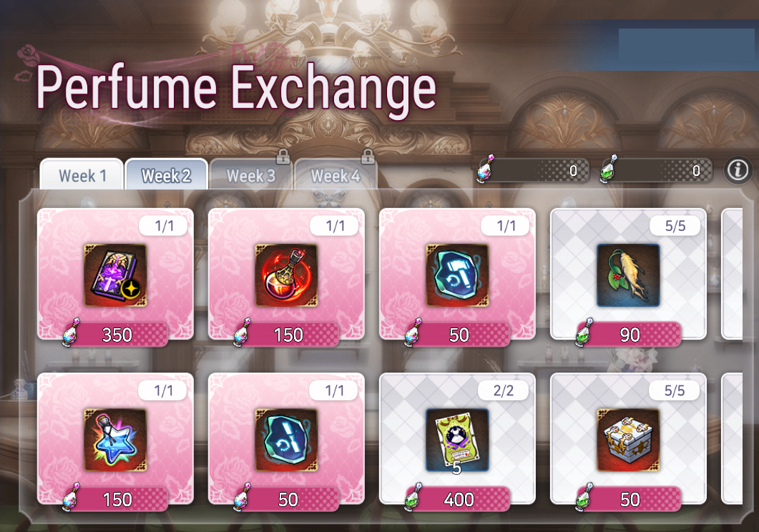Open the locked Week 4 tab
The height and width of the screenshot is (532, 759).
(x=336, y=174)
